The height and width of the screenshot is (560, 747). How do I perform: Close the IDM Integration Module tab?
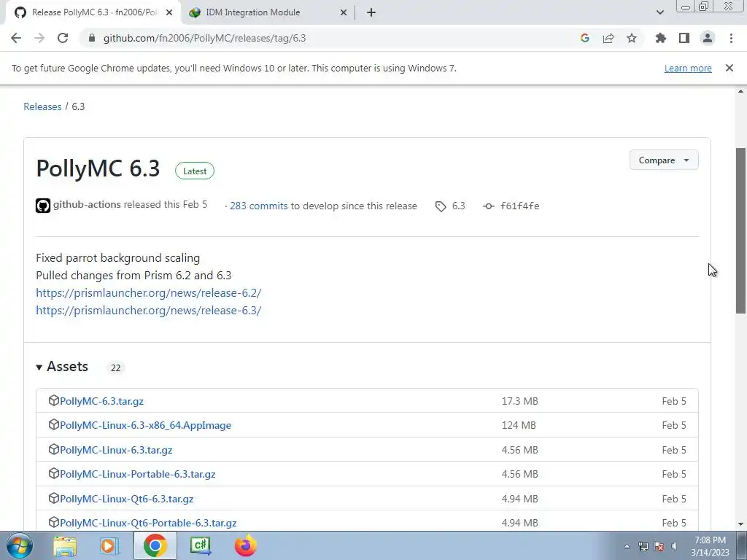pyautogui.click(x=344, y=12)
